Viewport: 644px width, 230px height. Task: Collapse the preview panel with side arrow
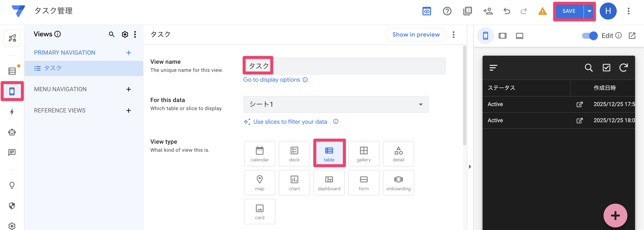point(470,167)
